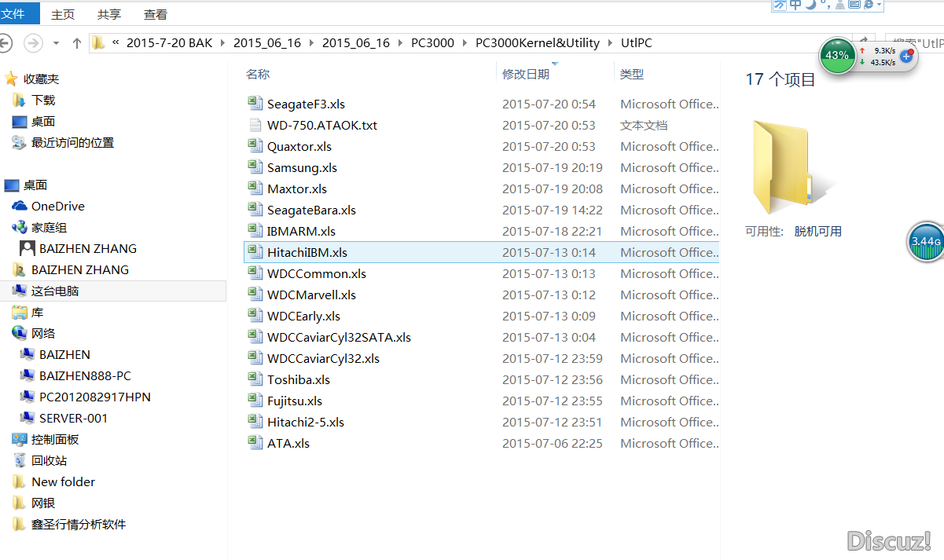944x560 pixels.
Task: Open New folder in the navigation tree
Action: (63, 481)
